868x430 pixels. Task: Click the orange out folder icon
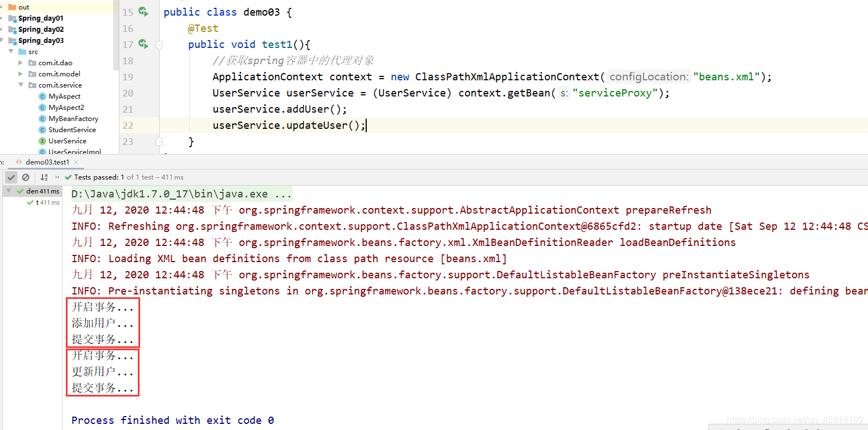pyautogui.click(x=12, y=7)
